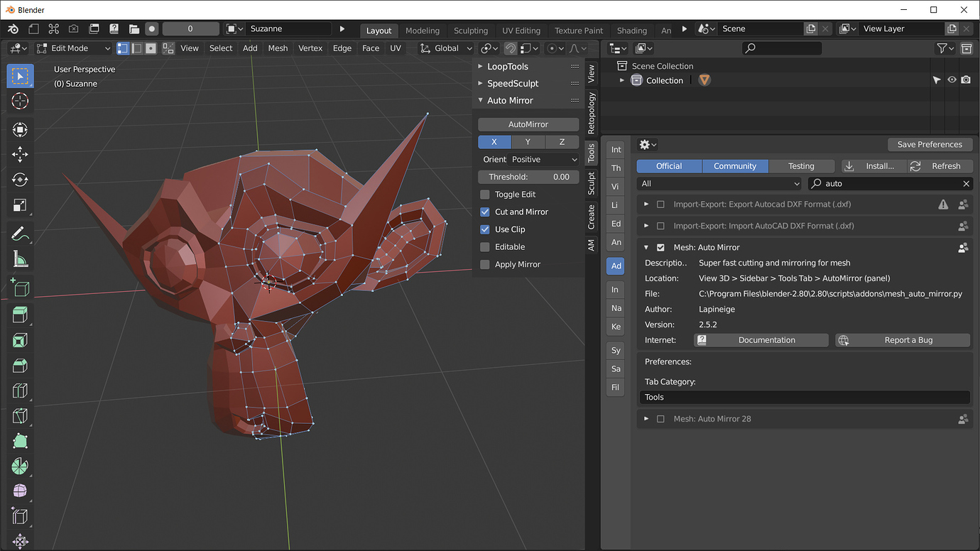Click the Save Preferences button
The image size is (980, 551).
tap(930, 144)
